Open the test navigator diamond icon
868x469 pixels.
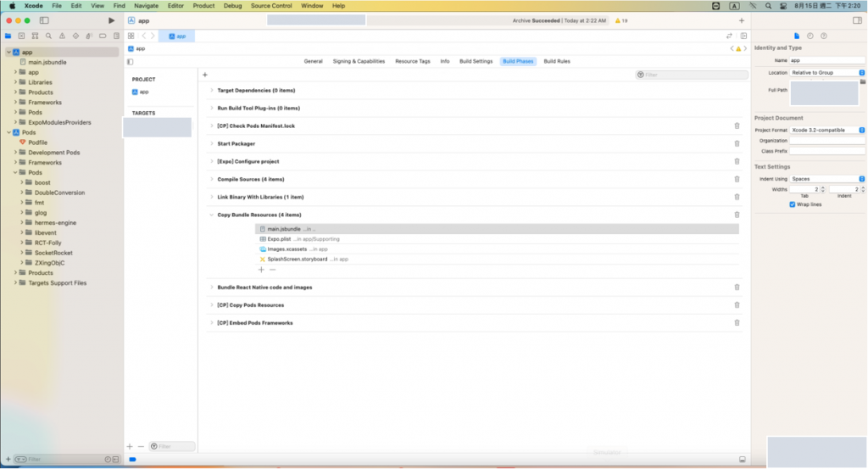tap(75, 36)
